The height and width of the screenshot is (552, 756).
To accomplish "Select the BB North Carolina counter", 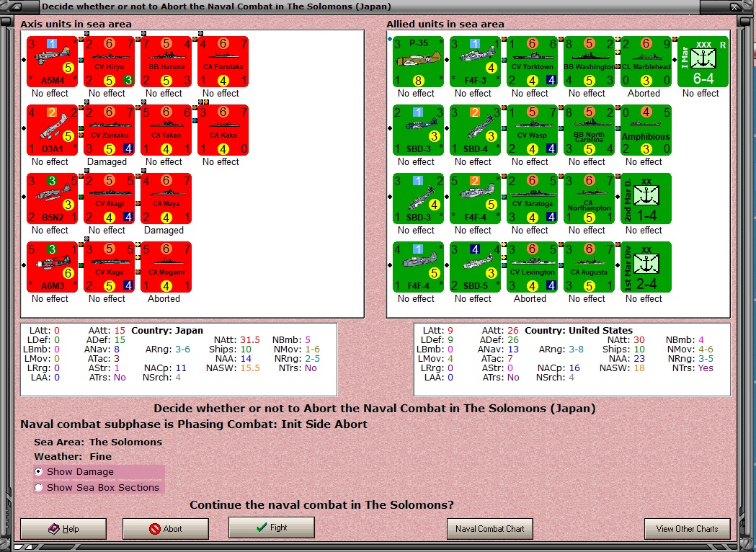I will click(x=590, y=130).
